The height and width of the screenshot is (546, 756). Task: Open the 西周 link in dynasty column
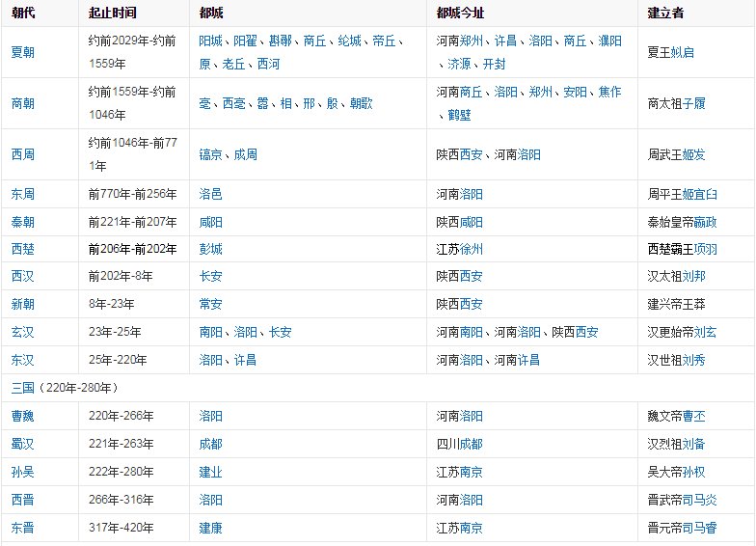coord(23,154)
